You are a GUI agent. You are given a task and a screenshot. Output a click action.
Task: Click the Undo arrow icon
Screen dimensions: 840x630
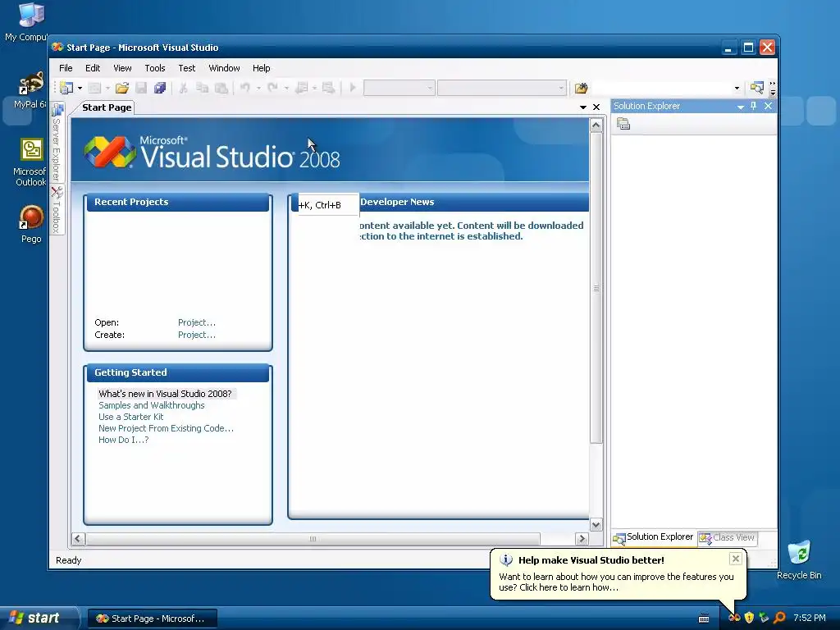(245, 87)
